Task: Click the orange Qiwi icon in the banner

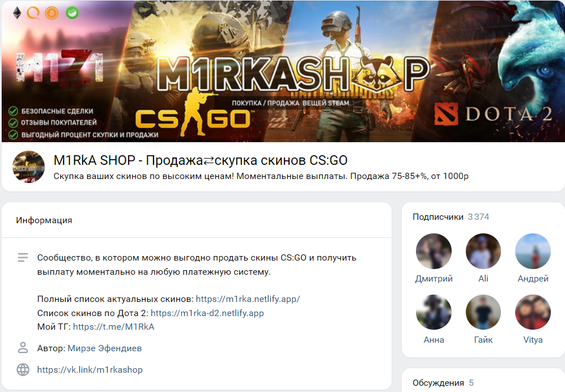Action: click(x=33, y=14)
